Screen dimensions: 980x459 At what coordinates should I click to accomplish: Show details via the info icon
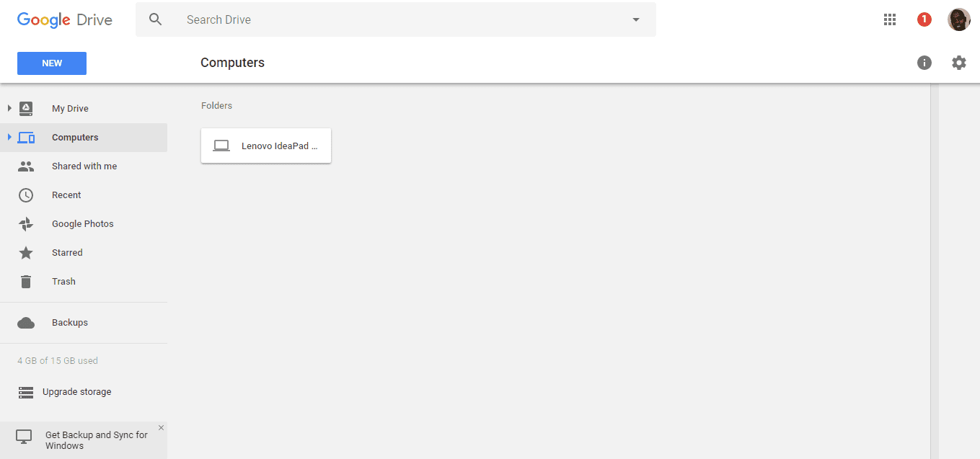924,63
